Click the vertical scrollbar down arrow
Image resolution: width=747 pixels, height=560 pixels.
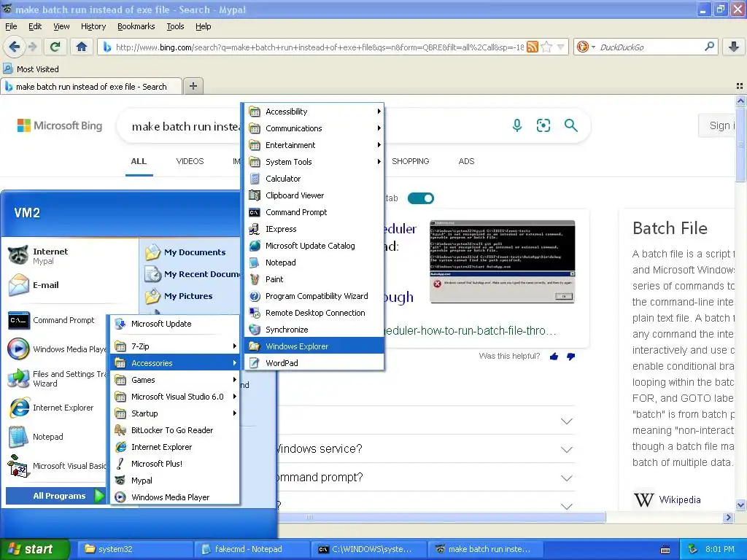(x=740, y=505)
